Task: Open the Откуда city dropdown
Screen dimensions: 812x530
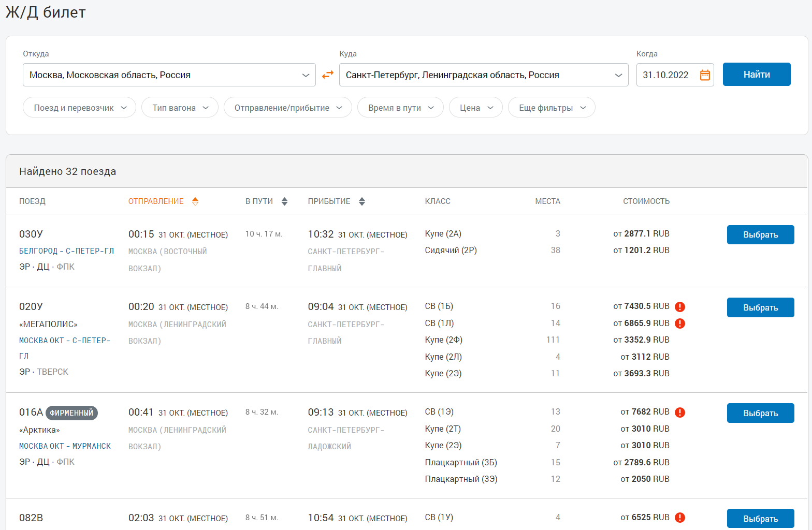Action: (169, 75)
